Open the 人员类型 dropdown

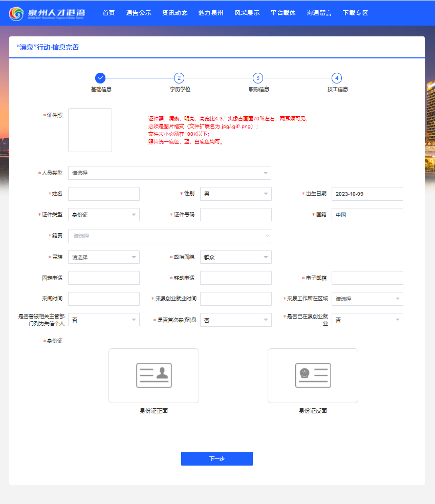pos(169,173)
